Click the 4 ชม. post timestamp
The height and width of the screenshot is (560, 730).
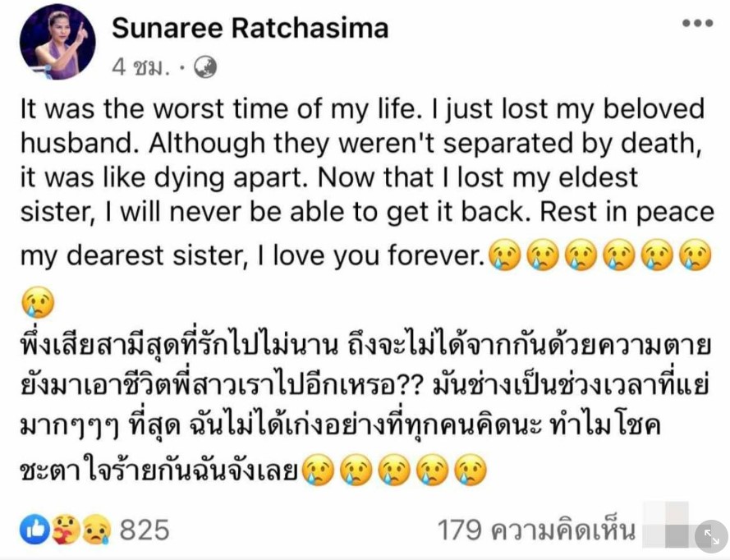pyautogui.click(x=140, y=68)
